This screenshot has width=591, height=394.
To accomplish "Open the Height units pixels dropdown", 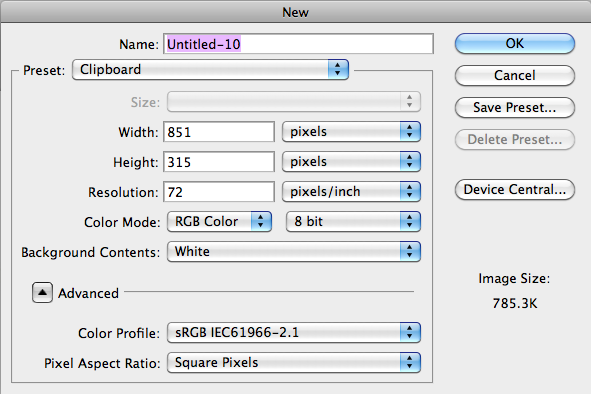I will click(351, 162).
